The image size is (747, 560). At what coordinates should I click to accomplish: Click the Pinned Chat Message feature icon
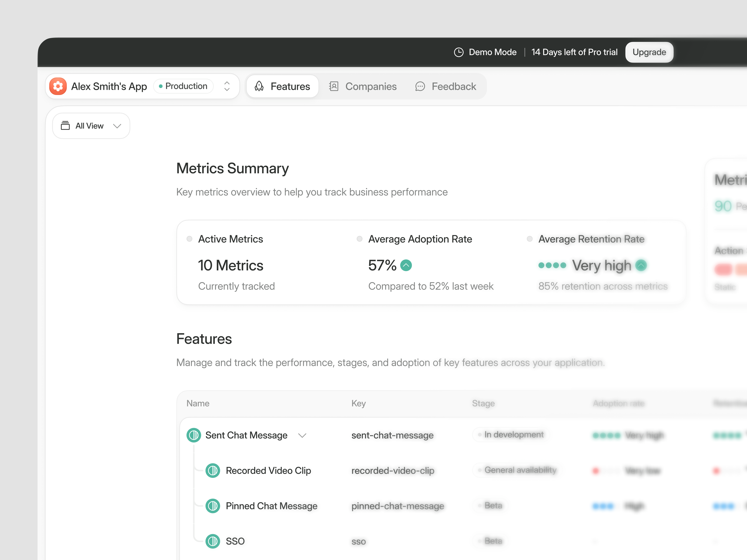click(213, 506)
